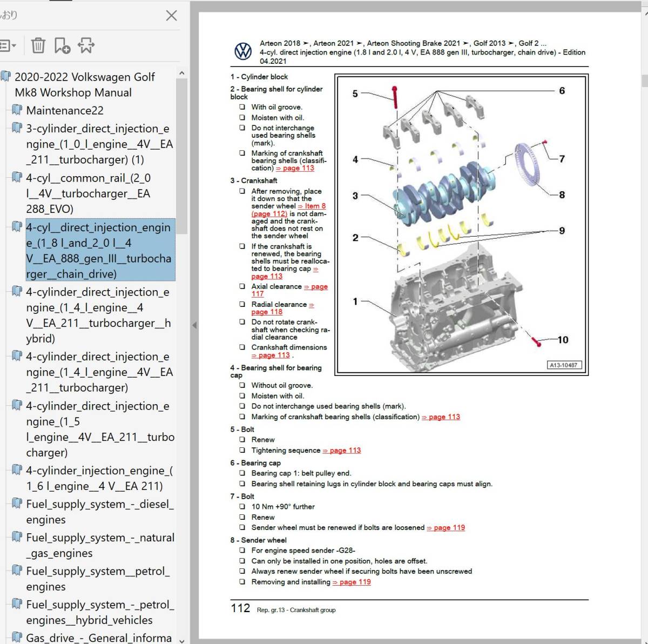Follow the (page 112) link in Crankshaft note

coord(269,213)
